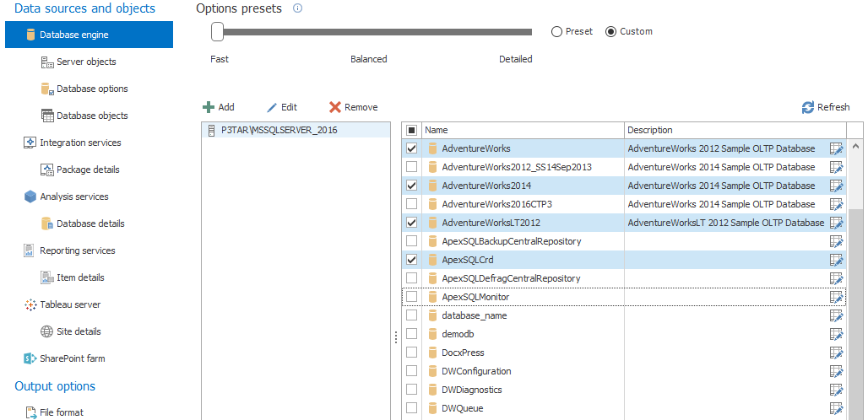Select the Preset radio button
Viewport: 868px width, 420px height.
pyautogui.click(x=556, y=31)
